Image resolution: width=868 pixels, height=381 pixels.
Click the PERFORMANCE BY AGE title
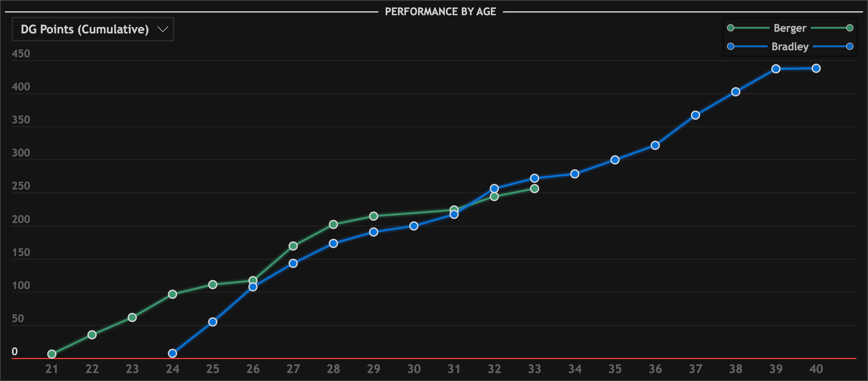coord(440,12)
